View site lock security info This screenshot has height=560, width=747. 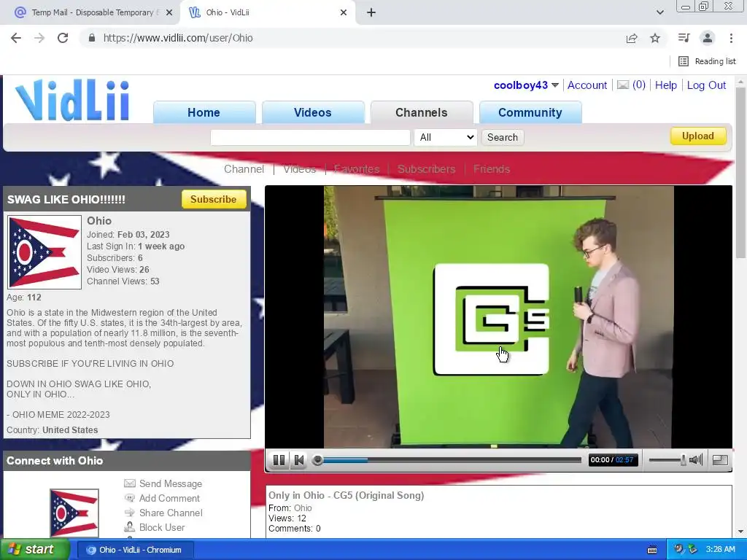click(x=92, y=38)
